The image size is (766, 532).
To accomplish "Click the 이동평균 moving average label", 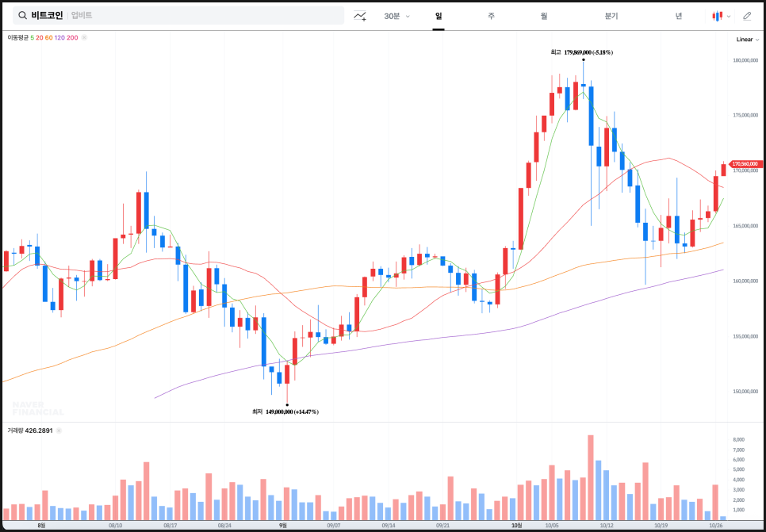I will 18,37.
